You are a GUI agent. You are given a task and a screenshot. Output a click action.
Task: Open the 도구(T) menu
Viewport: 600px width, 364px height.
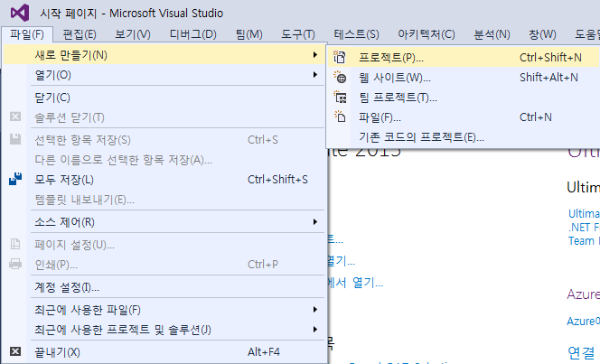298,35
